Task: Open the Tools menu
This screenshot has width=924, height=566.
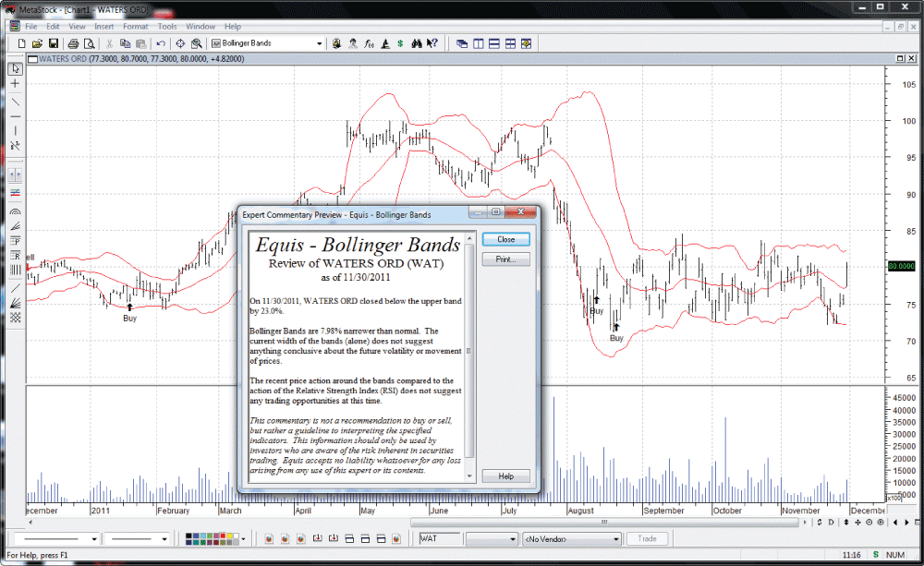Action: coord(167,26)
